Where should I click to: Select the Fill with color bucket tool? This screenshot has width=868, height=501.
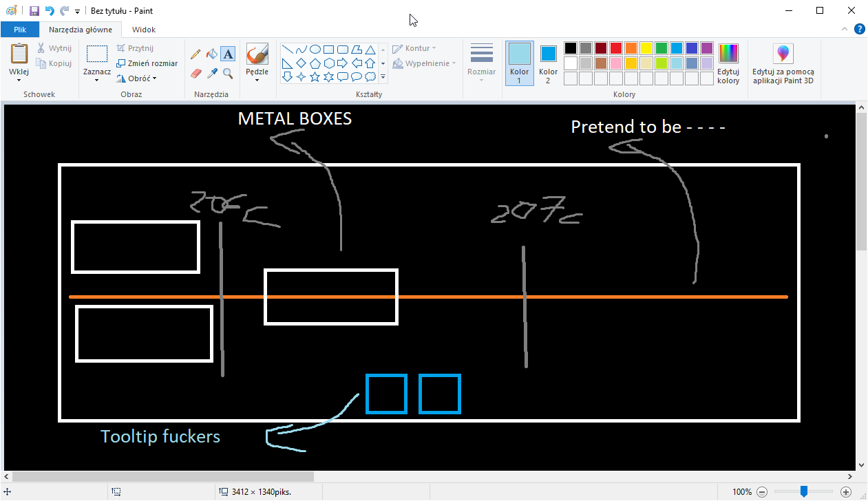point(212,54)
